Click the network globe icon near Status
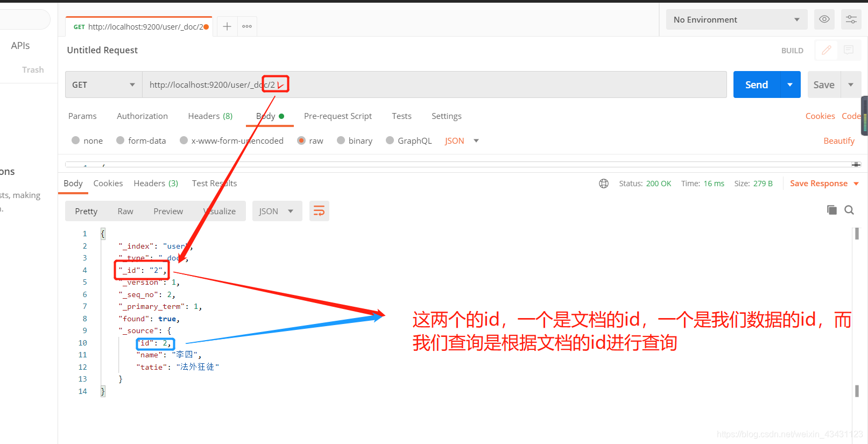The width and height of the screenshot is (868, 444). tap(604, 184)
